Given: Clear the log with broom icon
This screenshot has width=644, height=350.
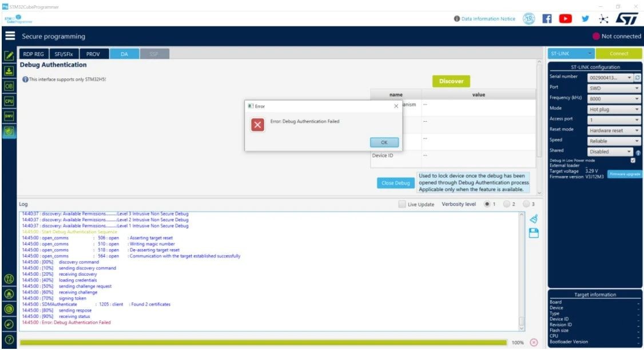Looking at the screenshot, I should pos(534,218).
